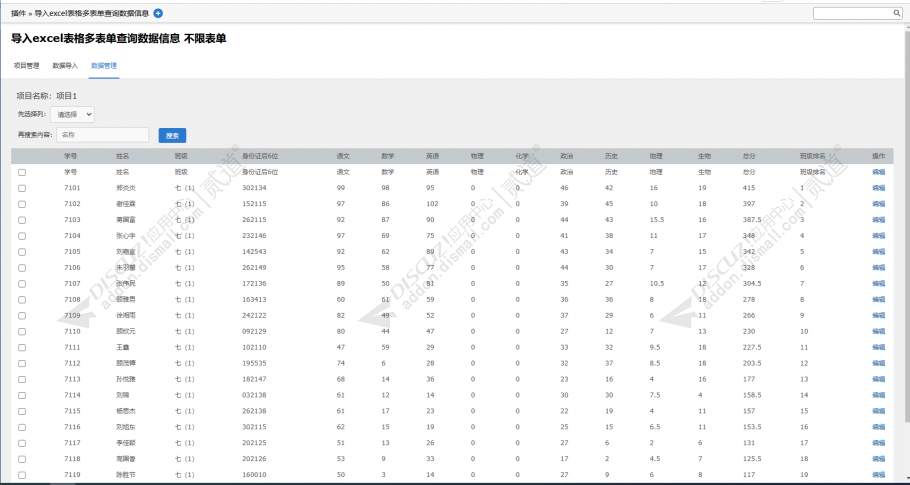Click the 项目名称: 项目1 label

pos(46,96)
